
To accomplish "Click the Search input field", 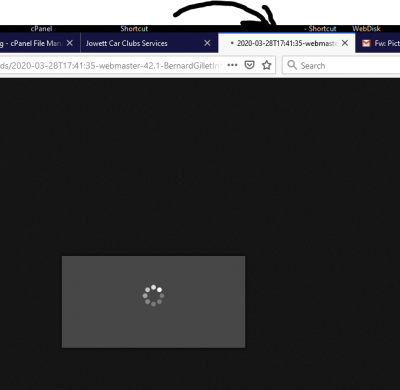I will [341, 65].
